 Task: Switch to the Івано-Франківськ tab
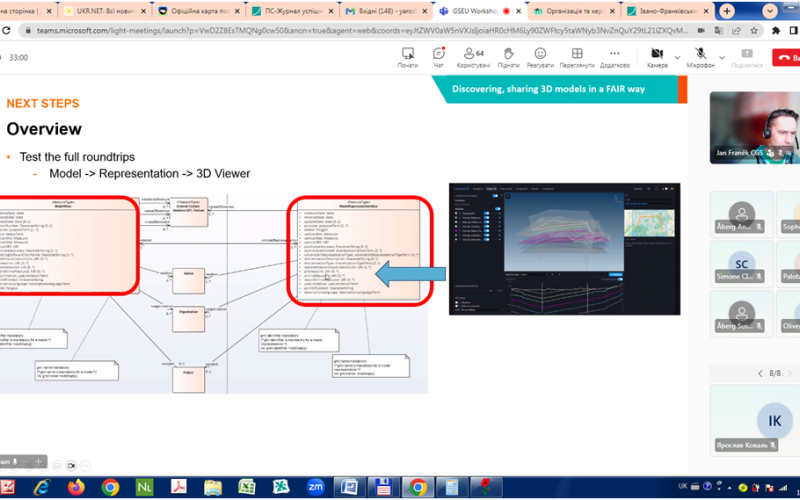(x=668, y=11)
